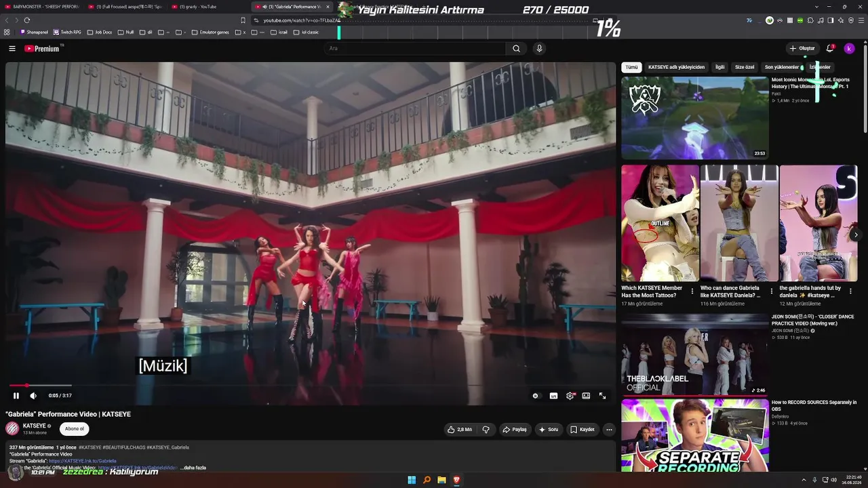Open the Emulator games bookmark folder
Image resolution: width=868 pixels, height=488 pixels.
click(211, 32)
